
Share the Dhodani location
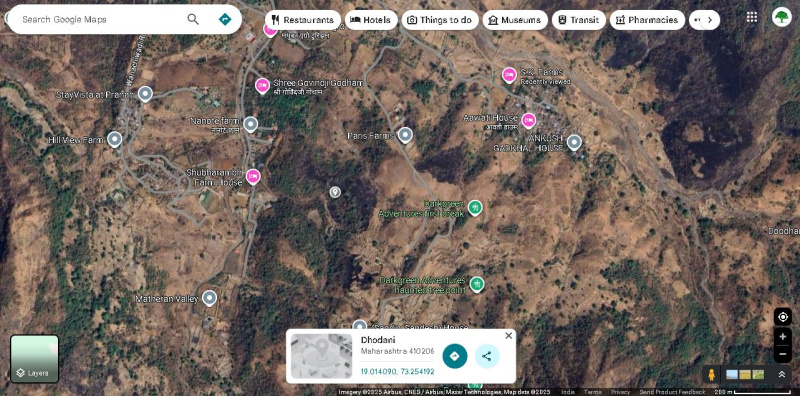click(487, 356)
